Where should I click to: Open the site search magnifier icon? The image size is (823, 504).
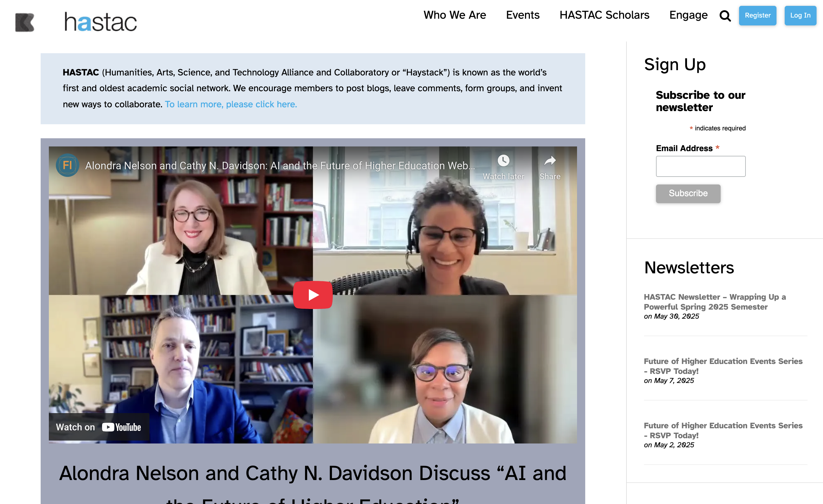pyautogui.click(x=725, y=16)
